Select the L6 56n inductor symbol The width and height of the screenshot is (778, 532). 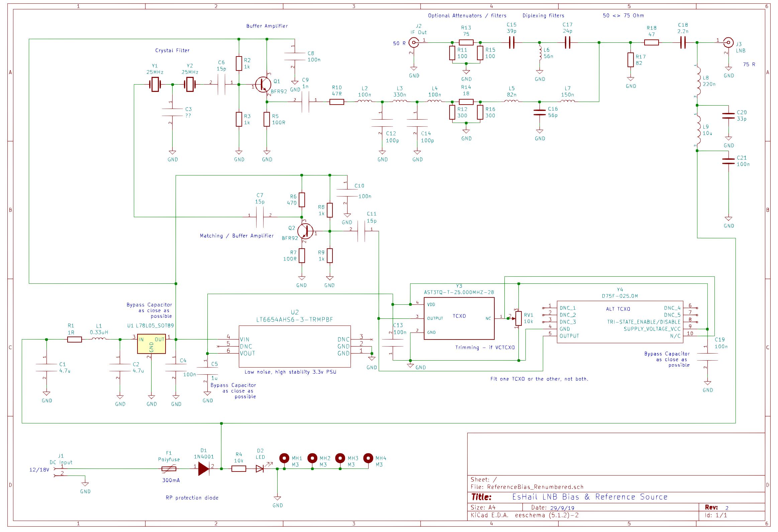[540, 53]
